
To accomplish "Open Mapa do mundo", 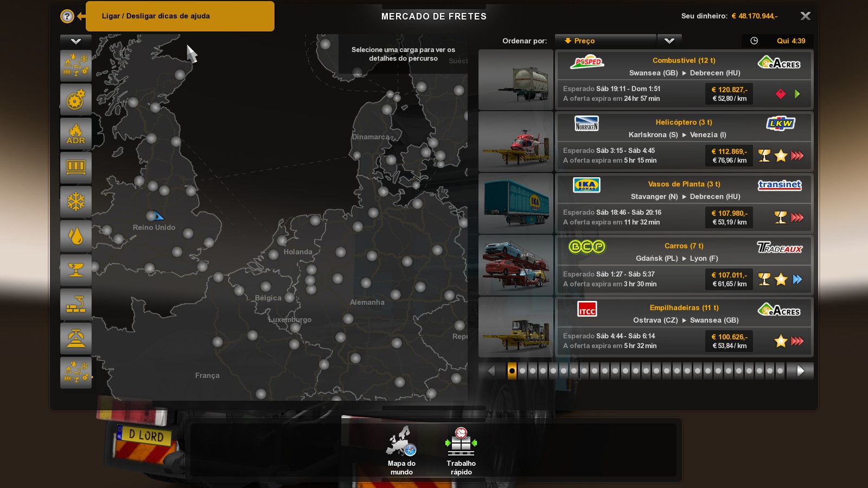I will pos(401,451).
